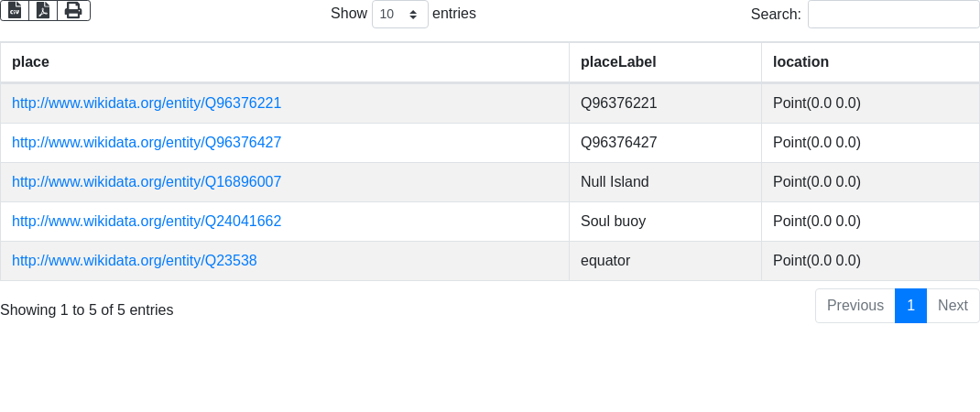This screenshot has height=412, width=980.
Task: Open the Q16896007 entity link
Action: [147, 182]
